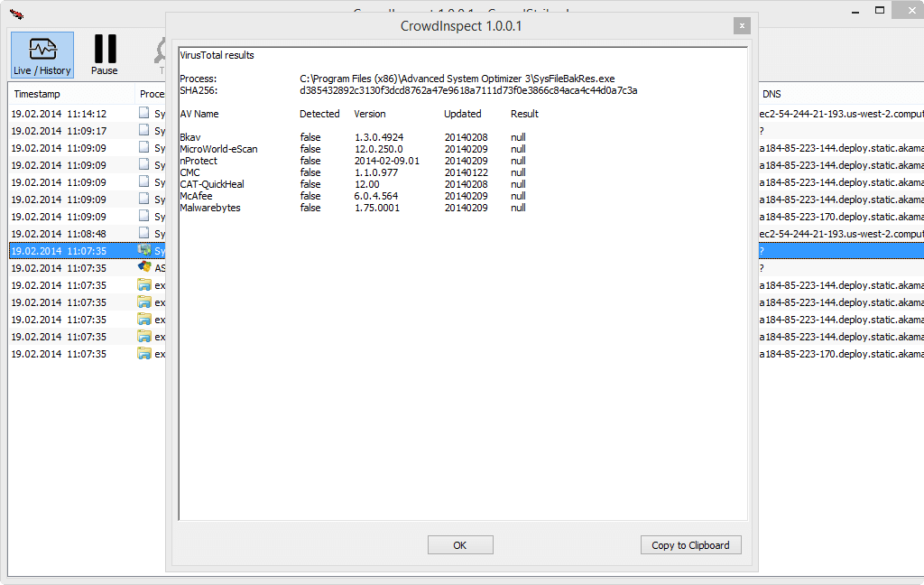Select the row timestamped 11:14:12
The height and width of the screenshot is (585, 924).
coord(88,113)
